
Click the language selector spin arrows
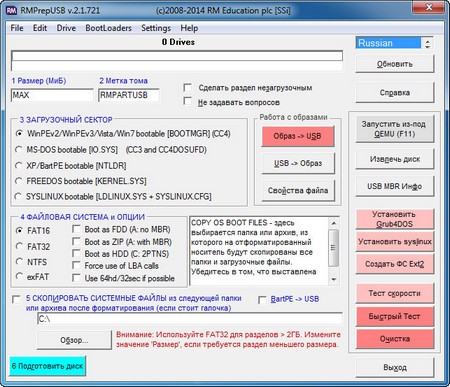click(427, 43)
